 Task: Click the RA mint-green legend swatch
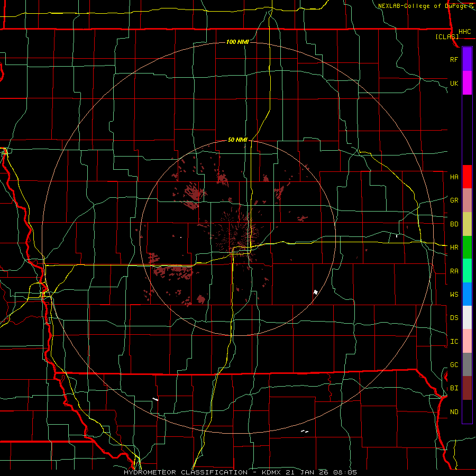tap(467, 271)
